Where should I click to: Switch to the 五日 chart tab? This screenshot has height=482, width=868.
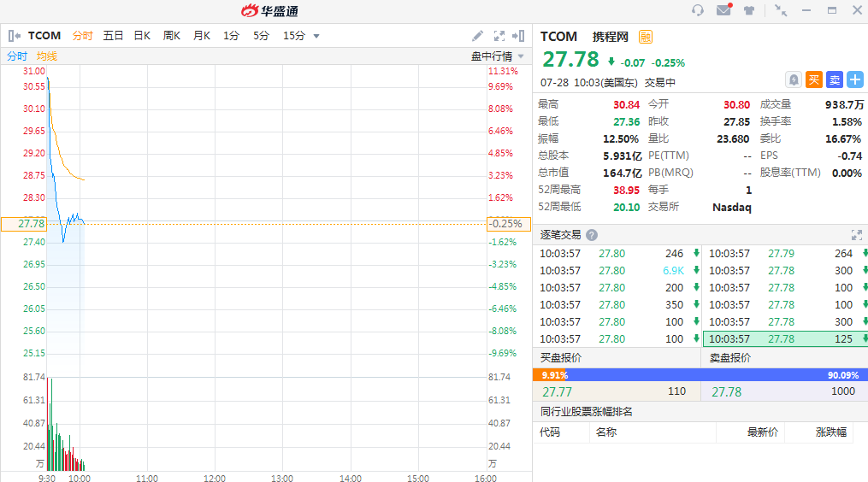click(x=113, y=36)
